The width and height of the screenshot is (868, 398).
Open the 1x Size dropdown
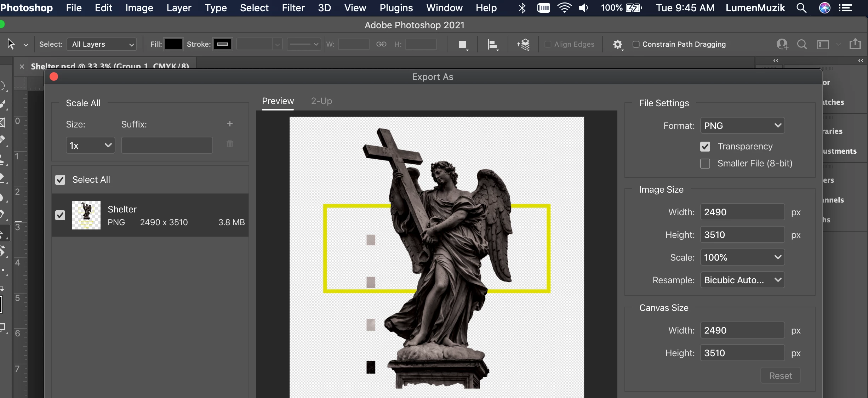point(90,146)
